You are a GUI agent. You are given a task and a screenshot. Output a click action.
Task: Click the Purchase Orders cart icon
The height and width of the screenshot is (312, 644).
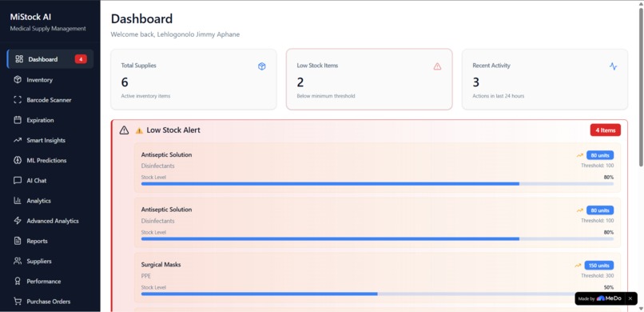18,301
